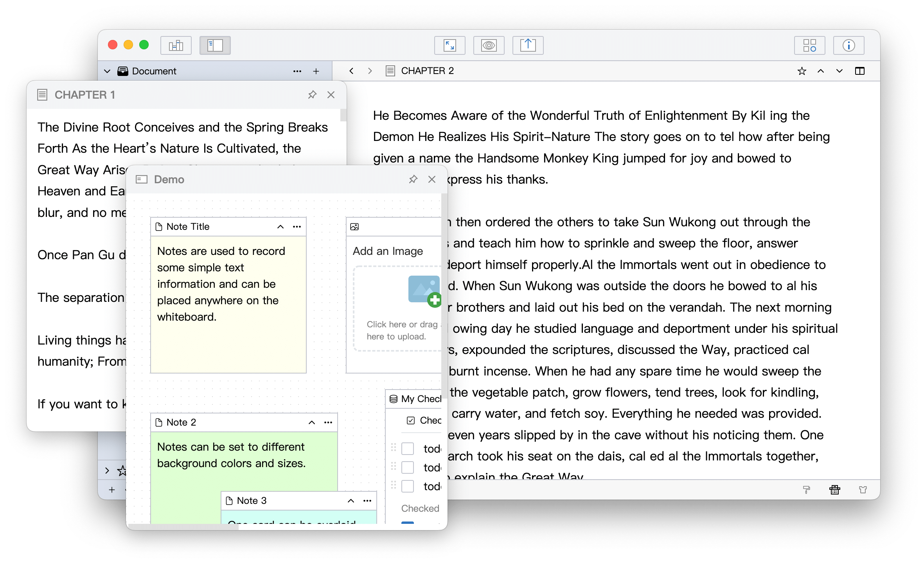
Task: Click the Note Title card file icon
Action: pyautogui.click(x=159, y=227)
